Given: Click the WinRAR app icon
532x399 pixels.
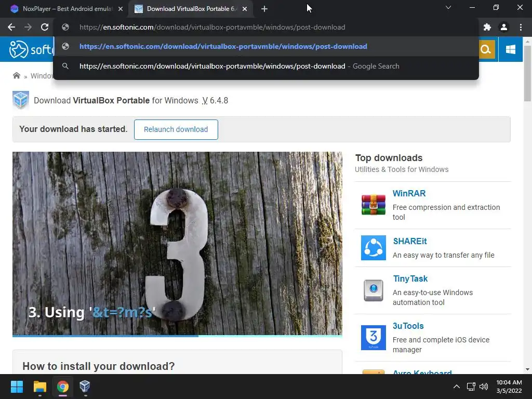Looking at the screenshot, I should 373,205.
